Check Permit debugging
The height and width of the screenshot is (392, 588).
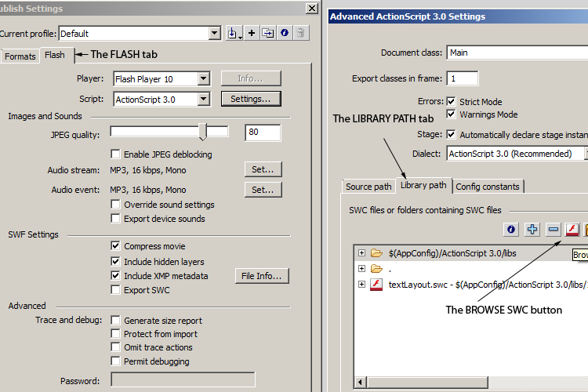tap(115, 361)
